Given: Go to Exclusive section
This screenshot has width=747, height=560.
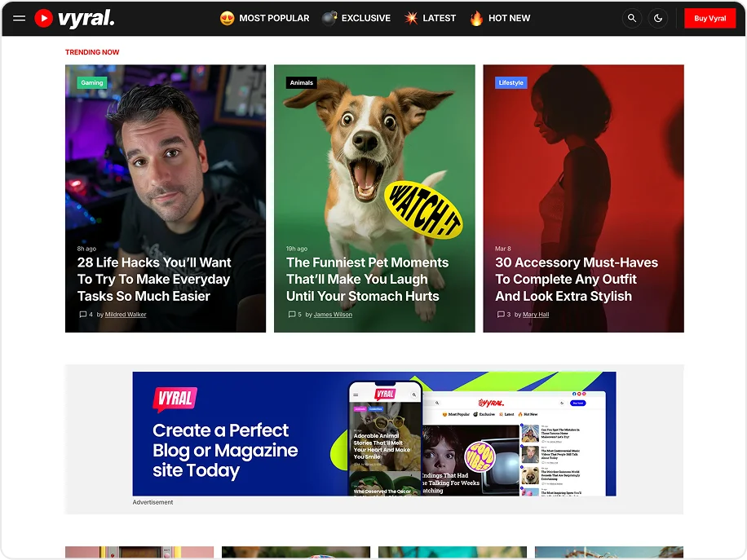Looking at the screenshot, I should pyautogui.click(x=366, y=19).
